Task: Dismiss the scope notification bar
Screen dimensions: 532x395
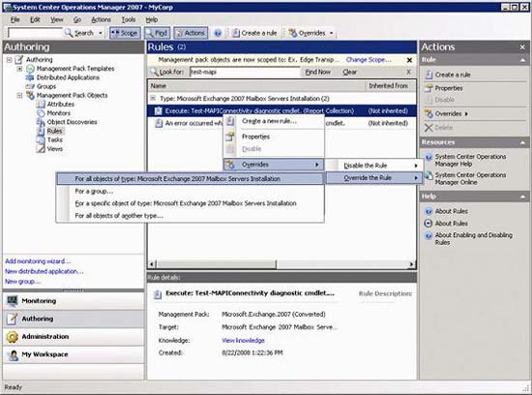Action: tap(409, 60)
